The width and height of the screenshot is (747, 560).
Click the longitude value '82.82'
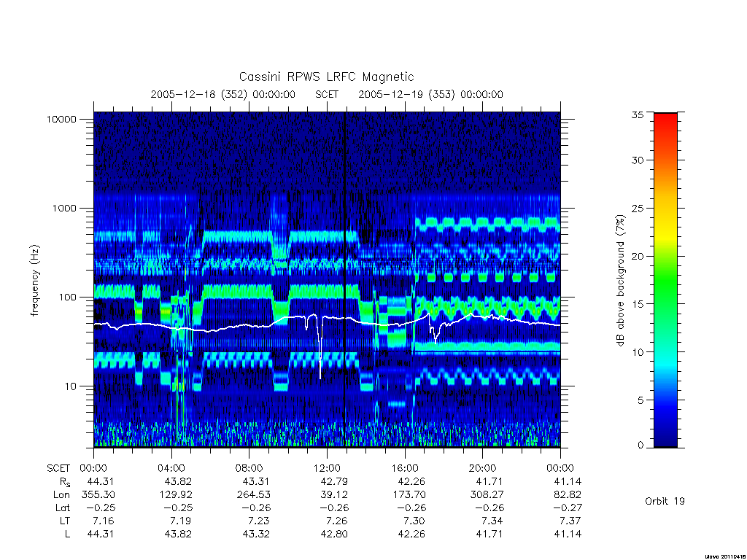pos(568,495)
